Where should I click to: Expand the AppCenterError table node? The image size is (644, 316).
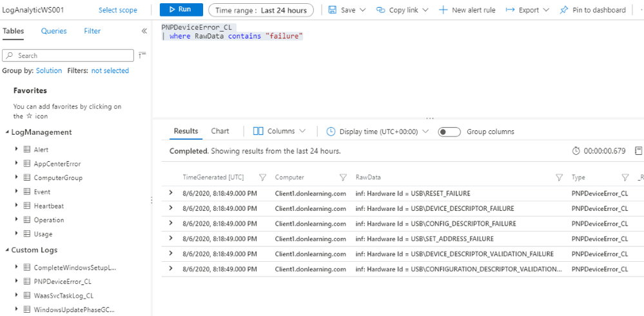16,163
